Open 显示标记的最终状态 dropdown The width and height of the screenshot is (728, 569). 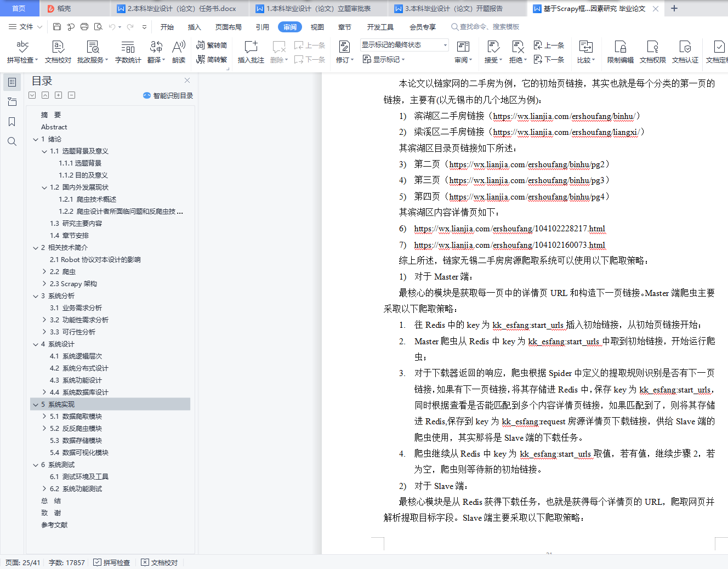(405, 45)
